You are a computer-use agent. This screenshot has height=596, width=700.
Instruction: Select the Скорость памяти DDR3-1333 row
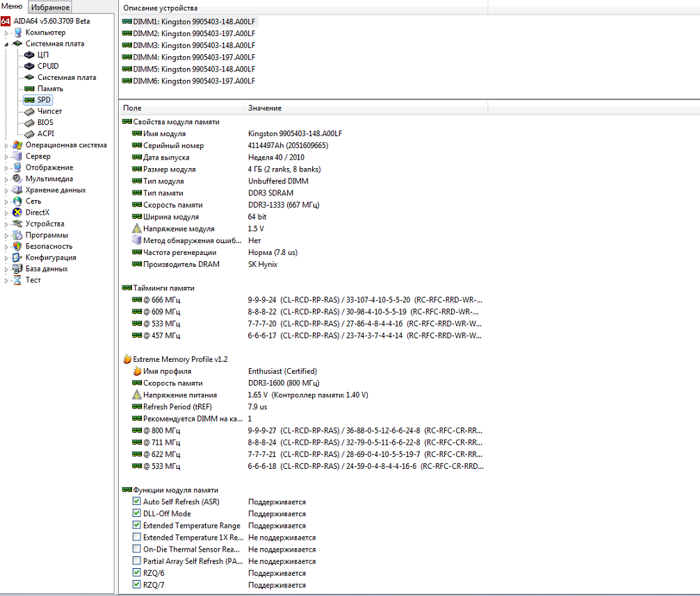303,205
